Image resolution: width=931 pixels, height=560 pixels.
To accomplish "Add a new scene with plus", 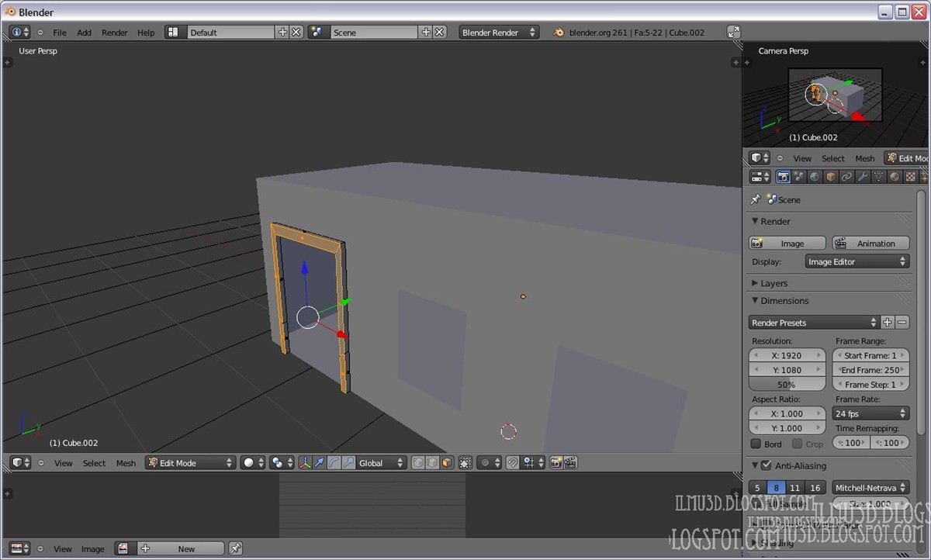I will [425, 33].
